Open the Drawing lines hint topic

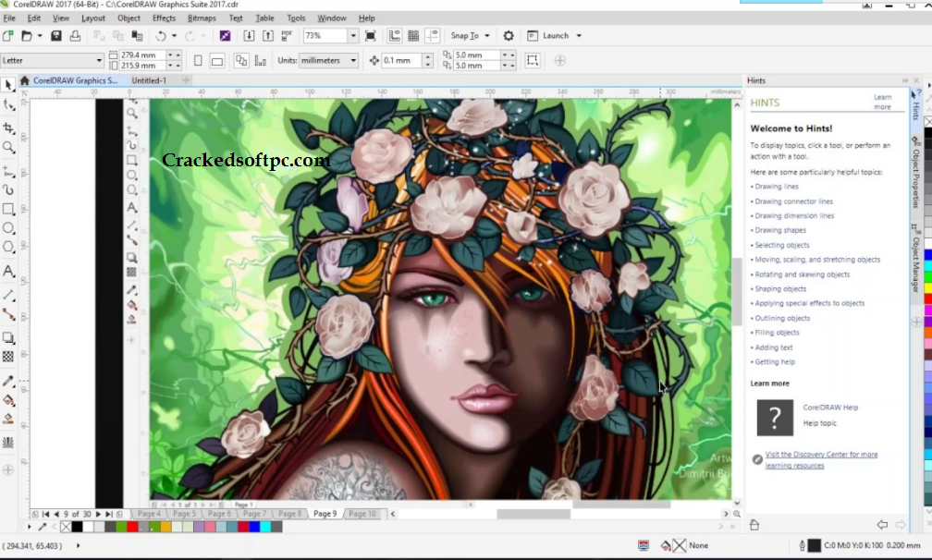click(777, 187)
